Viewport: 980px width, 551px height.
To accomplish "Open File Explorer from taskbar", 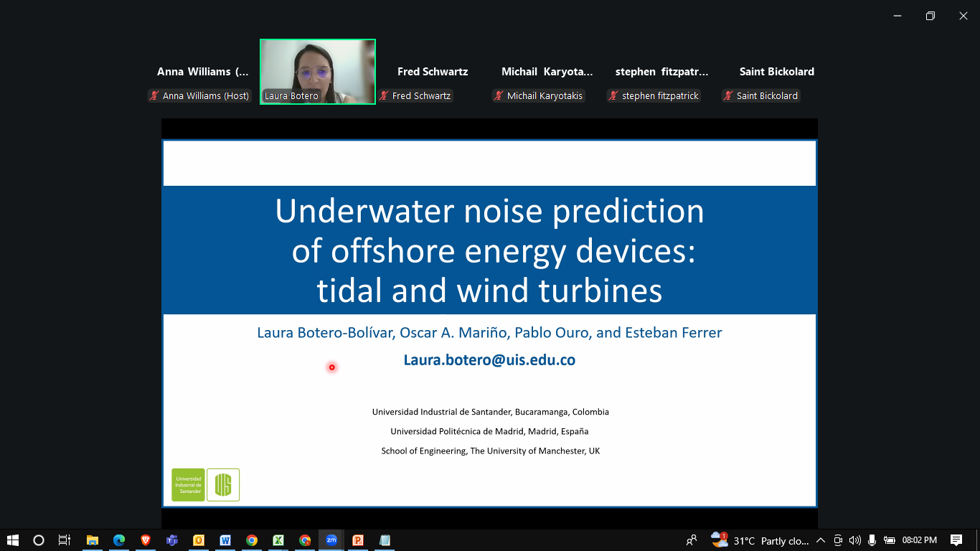I will pyautogui.click(x=92, y=540).
